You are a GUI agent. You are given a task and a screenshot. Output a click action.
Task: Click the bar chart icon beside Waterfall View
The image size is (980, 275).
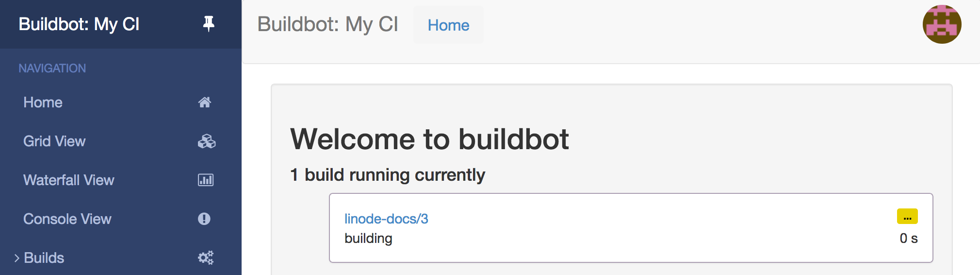[x=206, y=180]
